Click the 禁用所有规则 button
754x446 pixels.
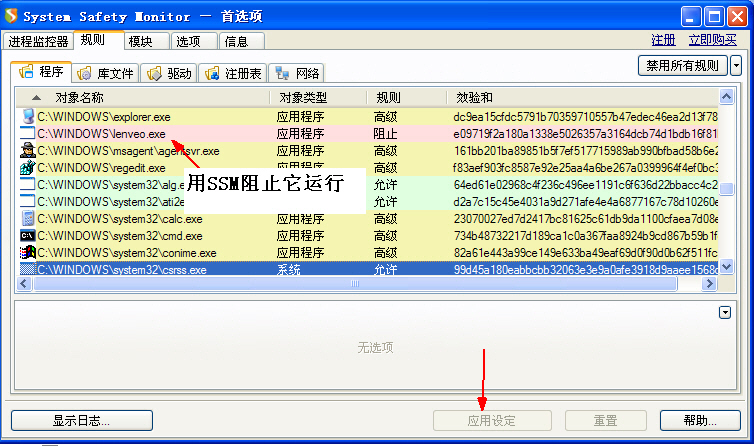click(682, 65)
